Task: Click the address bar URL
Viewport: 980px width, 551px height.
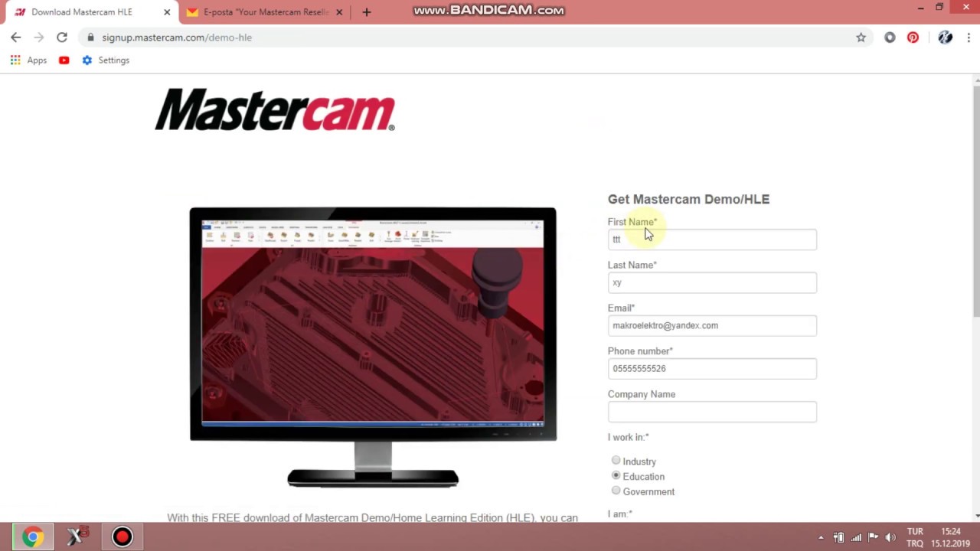Action: (x=177, y=37)
